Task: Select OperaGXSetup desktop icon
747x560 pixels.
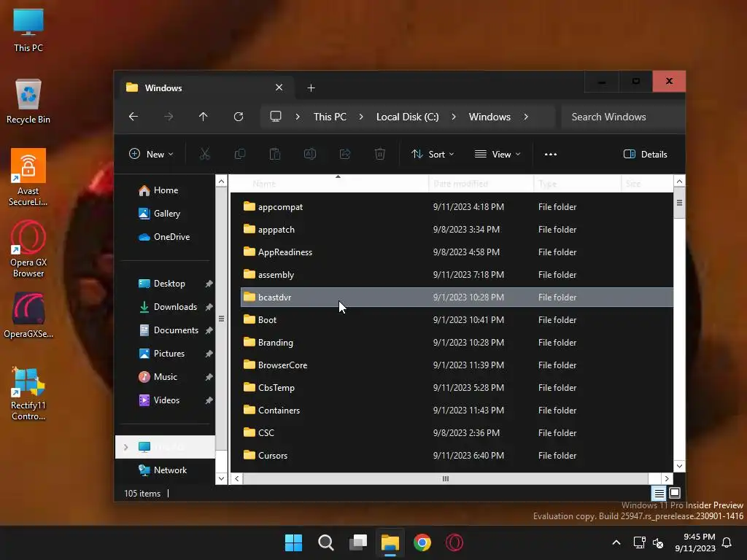Action: click(28, 315)
